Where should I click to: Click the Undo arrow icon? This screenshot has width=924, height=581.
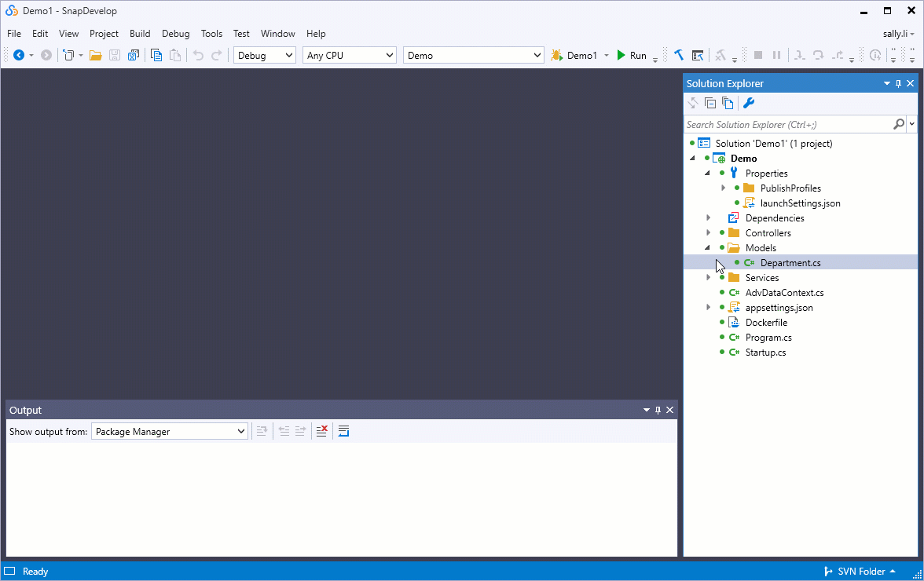click(x=199, y=55)
